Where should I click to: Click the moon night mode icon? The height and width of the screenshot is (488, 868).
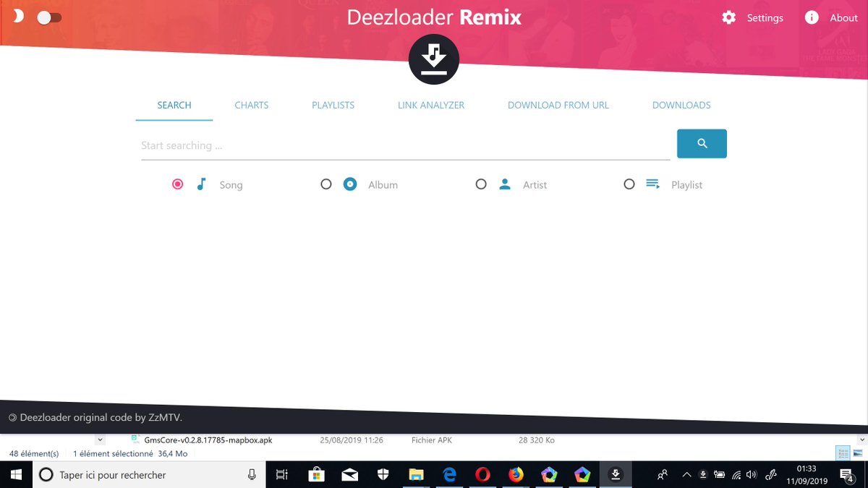[x=19, y=17]
